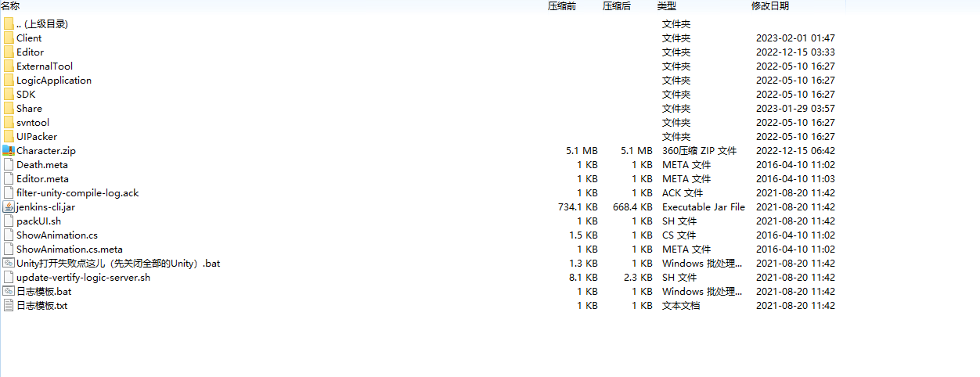Image resolution: width=980 pixels, height=377 pixels.
Task: Select the LogicApplication folder name
Action: tap(54, 81)
